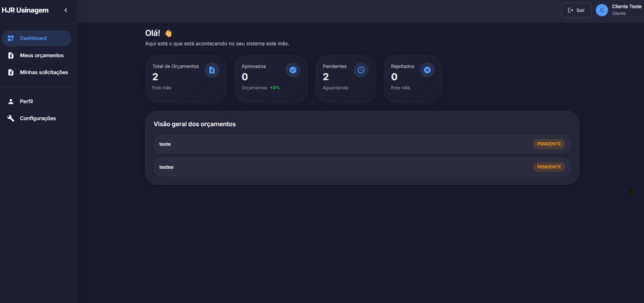Click PENDENTE badge on the testee row
The height and width of the screenshot is (303, 644).
point(549,167)
